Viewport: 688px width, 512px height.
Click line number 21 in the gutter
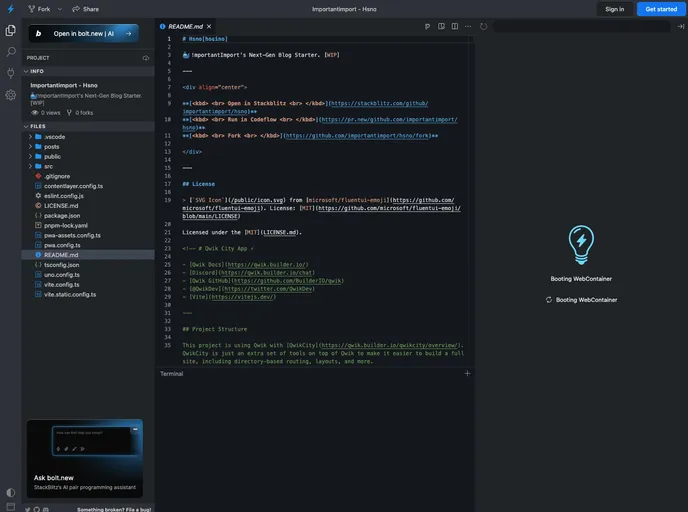(167, 233)
